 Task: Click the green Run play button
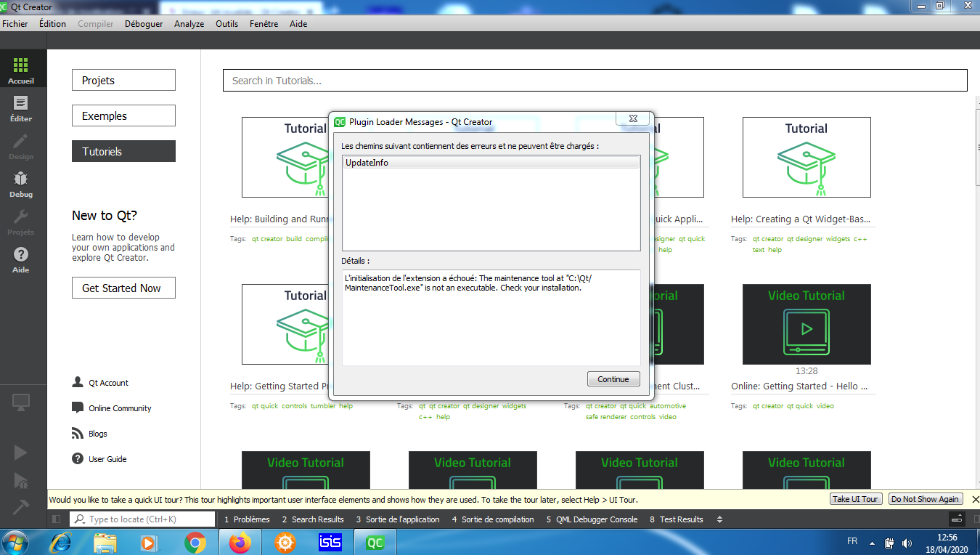point(21,453)
